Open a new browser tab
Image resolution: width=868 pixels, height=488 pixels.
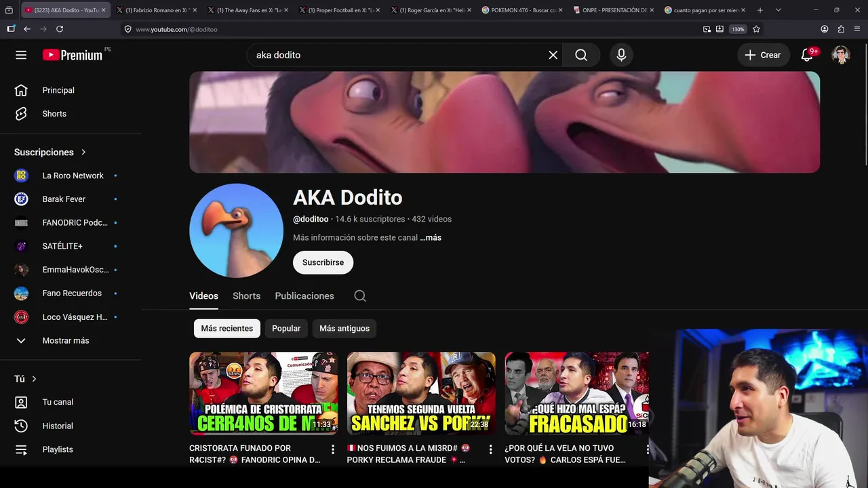click(760, 10)
